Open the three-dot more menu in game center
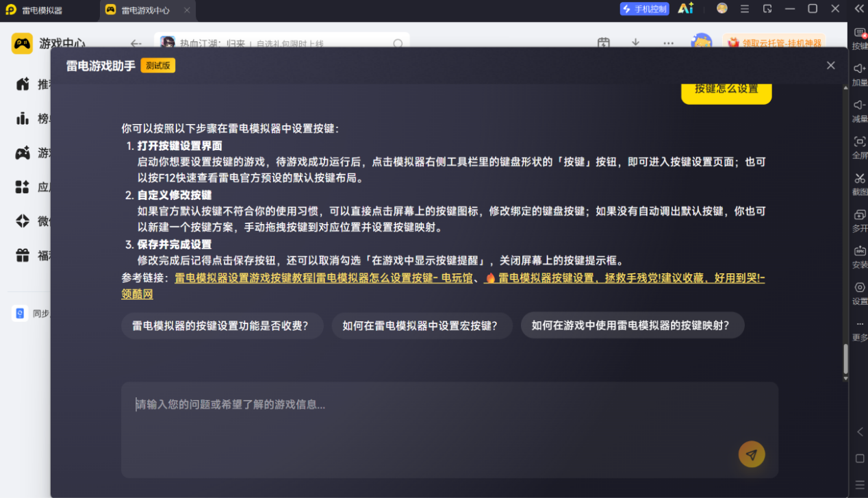 point(668,42)
